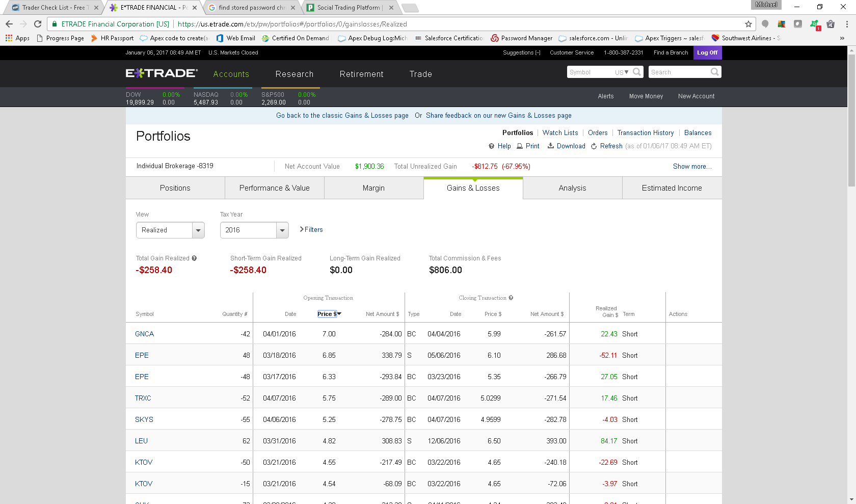Image resolution: width=856 pixels, height=504 pixels.
Task: Click the Symbol input field
Action: 590,72
